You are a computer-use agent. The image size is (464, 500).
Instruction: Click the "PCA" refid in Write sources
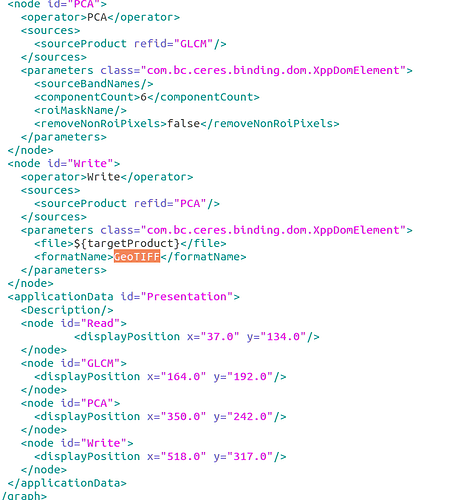click(x=190, y=203)
